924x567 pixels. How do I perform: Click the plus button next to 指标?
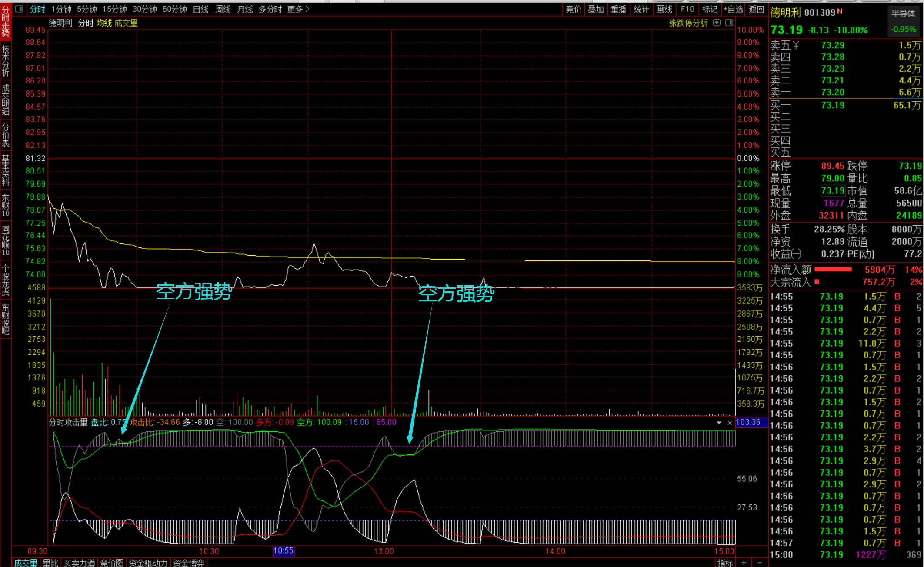point(744,563)
